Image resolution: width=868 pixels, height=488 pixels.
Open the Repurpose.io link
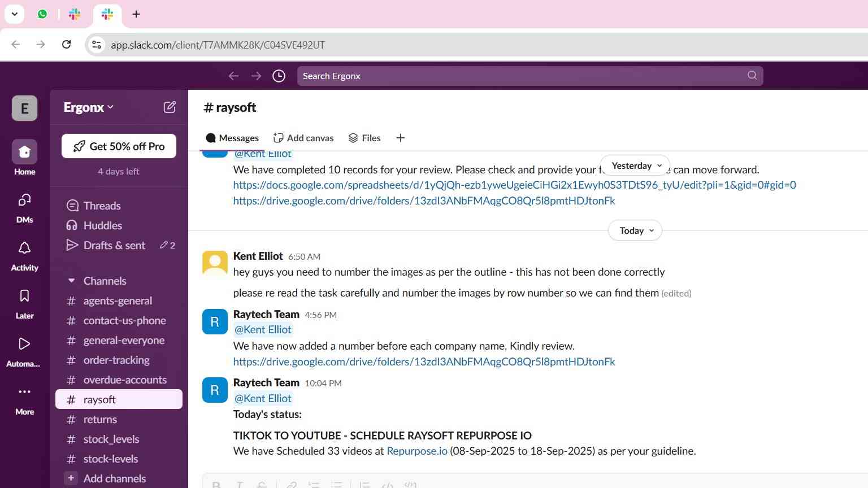click(417, 451)
